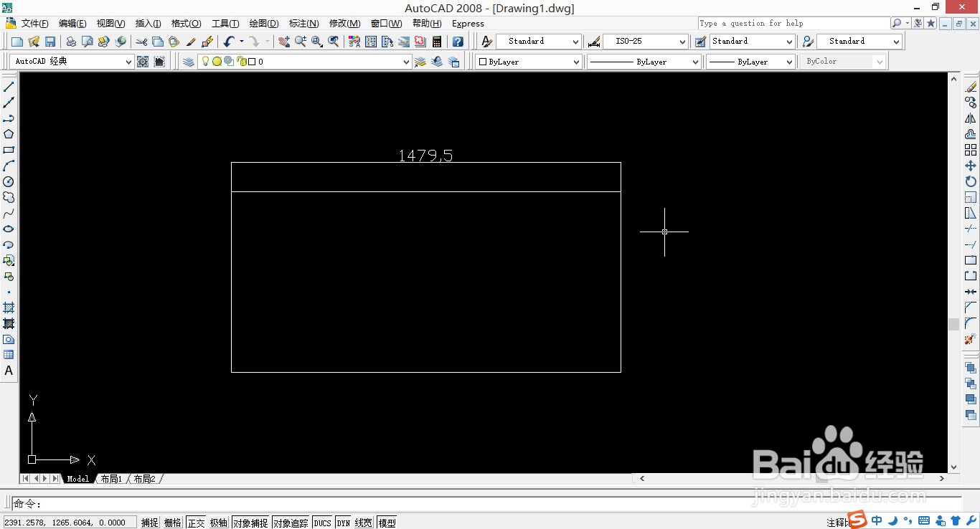Select the Spline draw tool

click(x=9, y=213)
